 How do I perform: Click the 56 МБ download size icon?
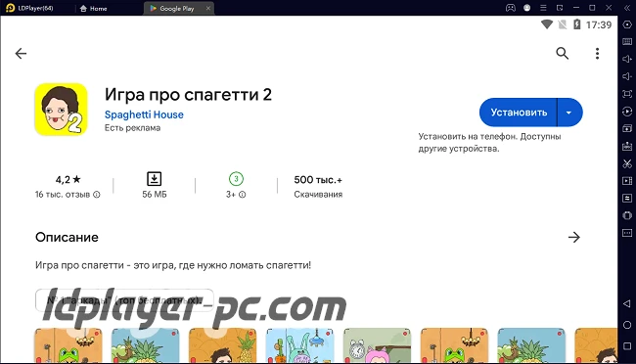(x=155, y=178)
